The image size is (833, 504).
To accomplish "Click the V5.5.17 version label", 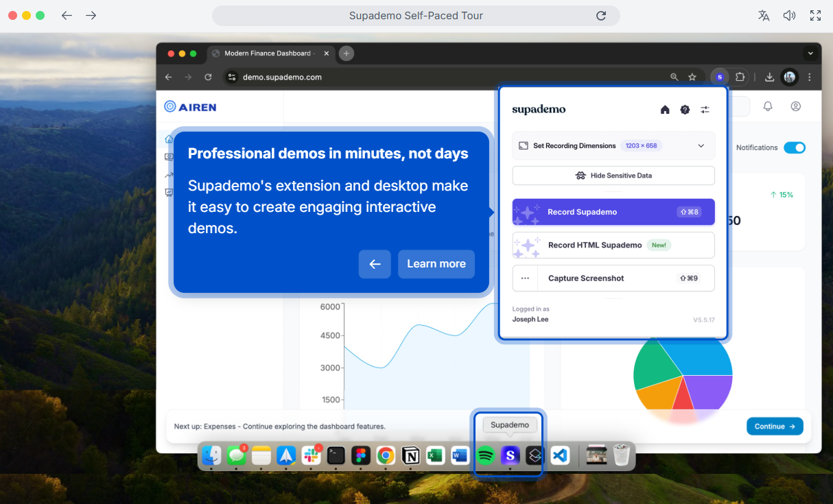I will [x=704, y=320].
